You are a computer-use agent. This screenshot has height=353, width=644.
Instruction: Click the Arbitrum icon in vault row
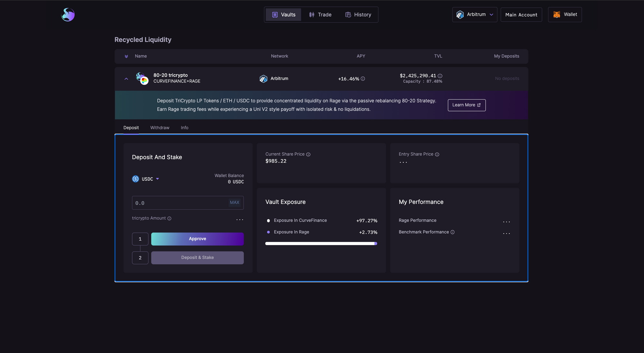pyautogui.click(x=263, y=79)
